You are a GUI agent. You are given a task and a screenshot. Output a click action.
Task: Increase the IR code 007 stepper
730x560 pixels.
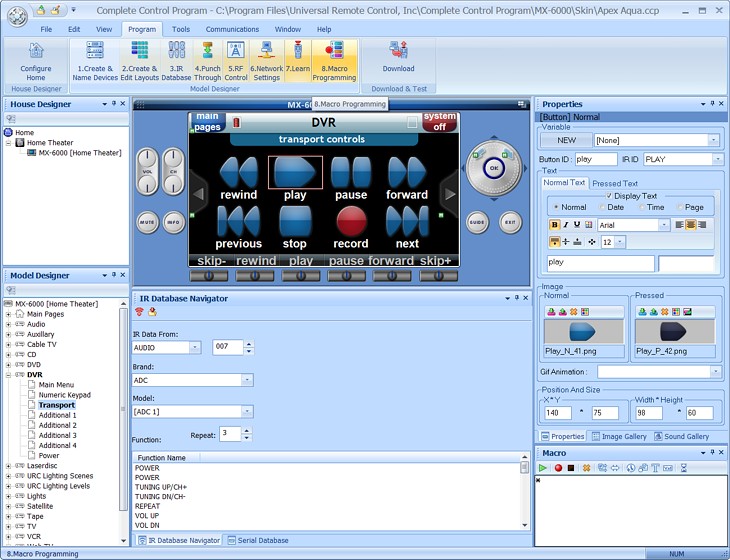coord(249,344)
